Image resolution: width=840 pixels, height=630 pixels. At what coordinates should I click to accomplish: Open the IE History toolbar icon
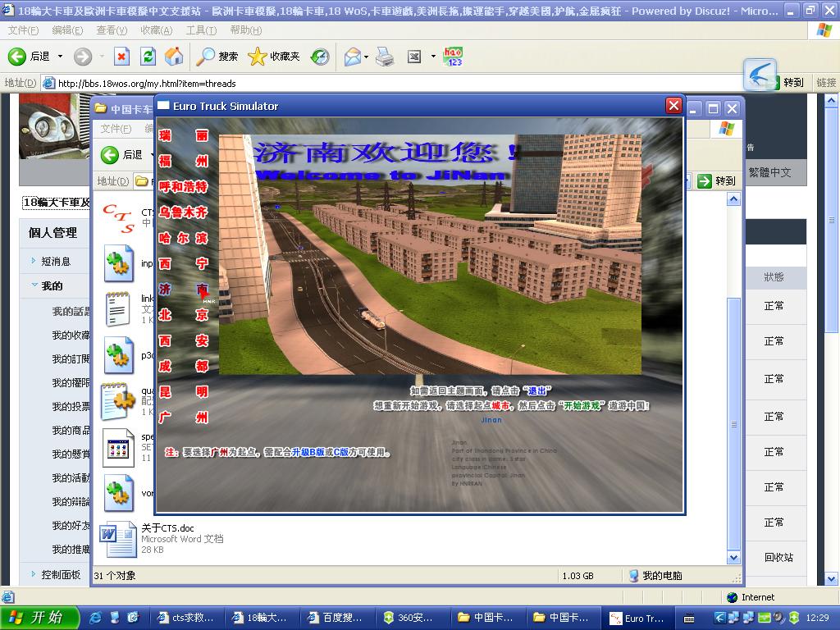point(320,57)
